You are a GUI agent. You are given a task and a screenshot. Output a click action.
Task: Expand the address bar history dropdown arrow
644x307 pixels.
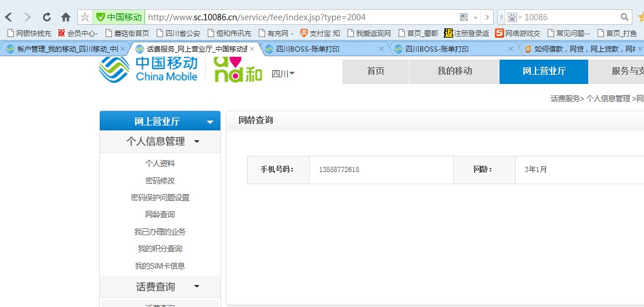tap(475, 17)
